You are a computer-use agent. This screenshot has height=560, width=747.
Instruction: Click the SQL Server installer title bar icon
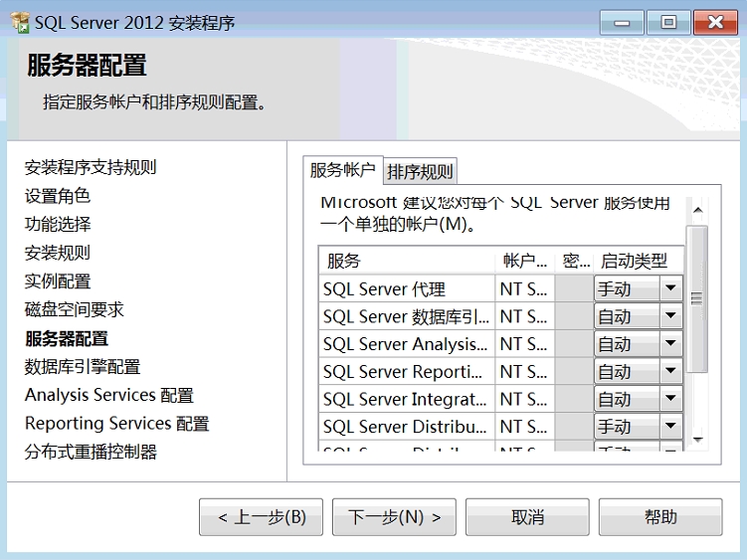click(x=18, y=22)
